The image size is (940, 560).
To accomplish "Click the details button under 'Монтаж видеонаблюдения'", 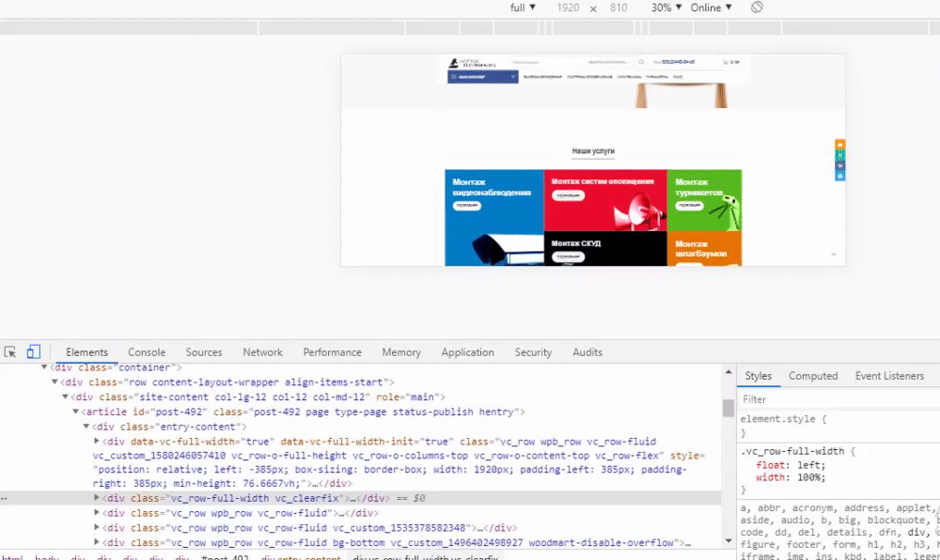I will click(467, 206).
